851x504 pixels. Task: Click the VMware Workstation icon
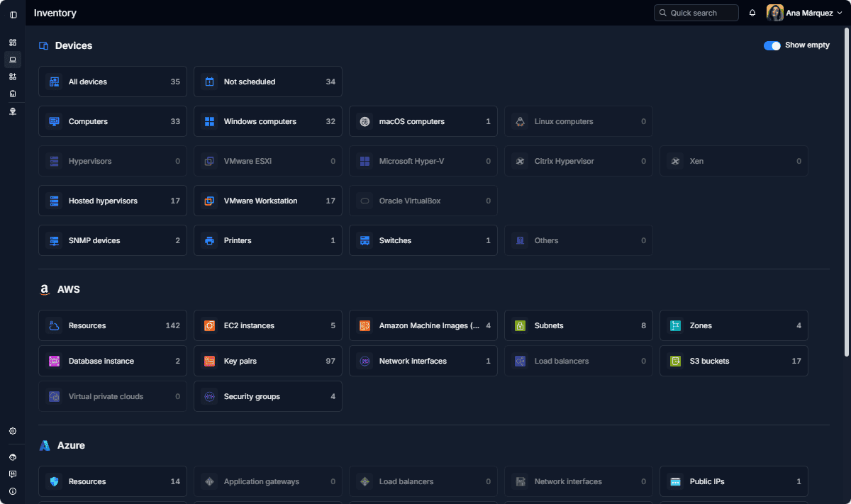pyautogui.click(x=209, y=201)
